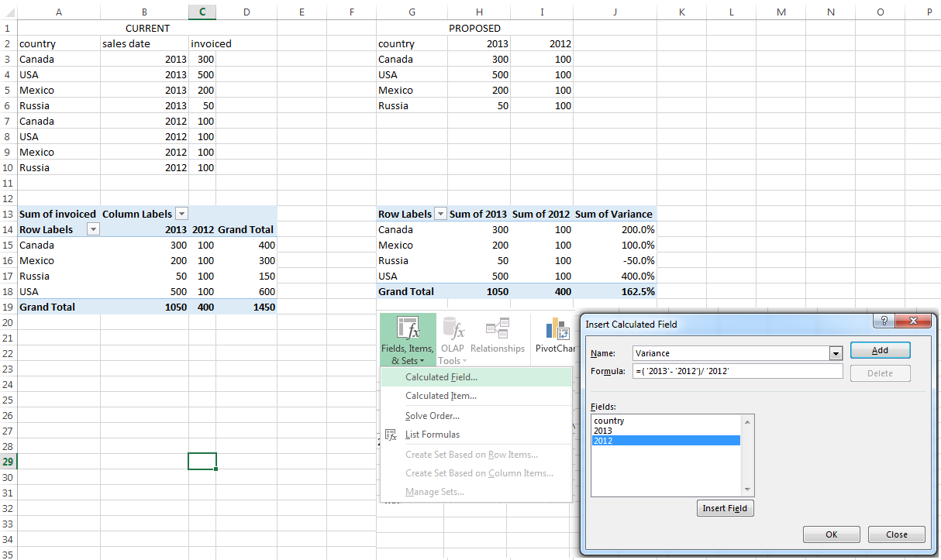This screenshot has width=941, height=560.
Task: Confirm dialog with OK button
Action: point(832,534)
